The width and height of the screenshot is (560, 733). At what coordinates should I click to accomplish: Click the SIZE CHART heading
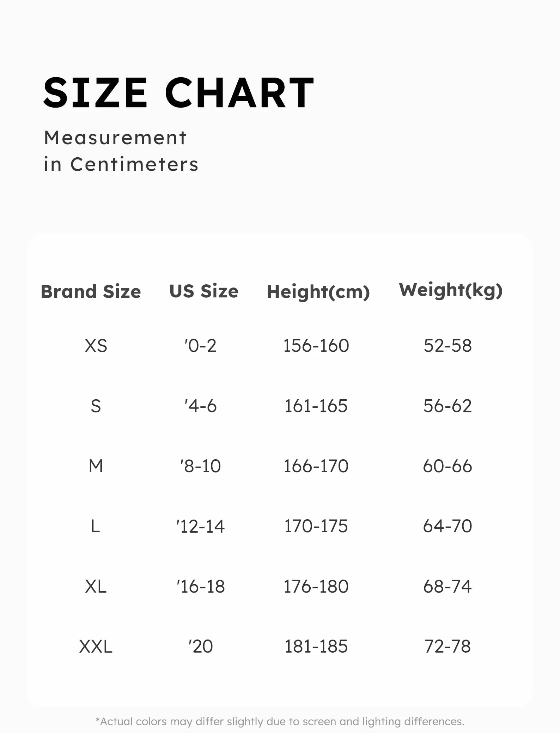[178, 93]
